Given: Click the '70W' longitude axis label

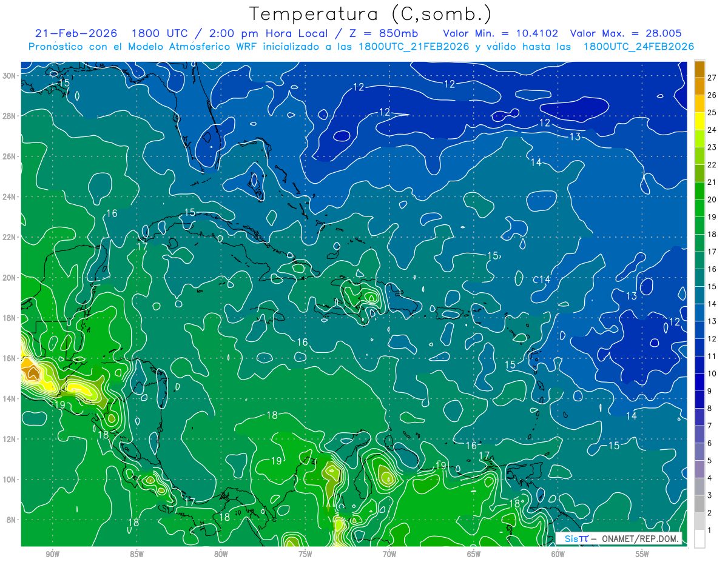Looking at the screenshot, I should click(x=389, y=554).
